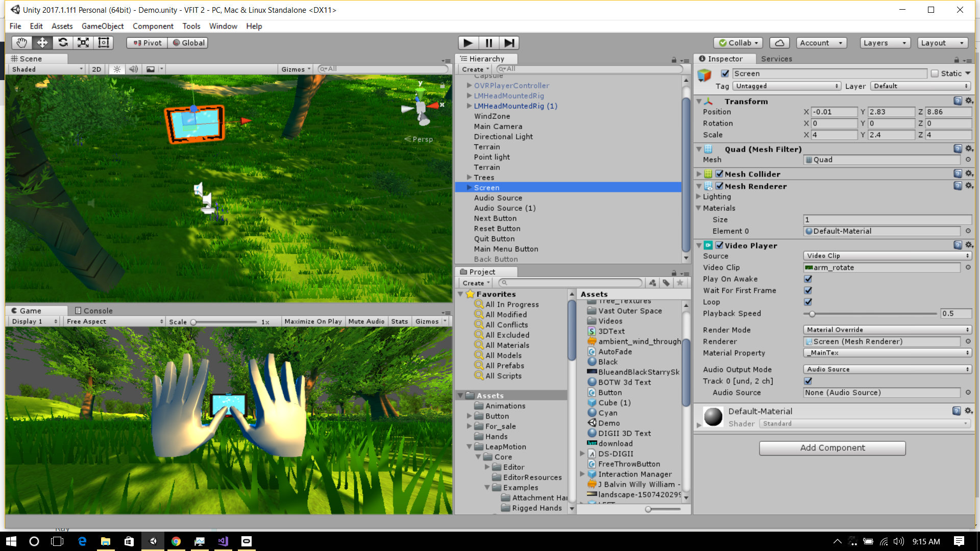
Task: Select the Scale tool
Action: click(x=83, y=43)
